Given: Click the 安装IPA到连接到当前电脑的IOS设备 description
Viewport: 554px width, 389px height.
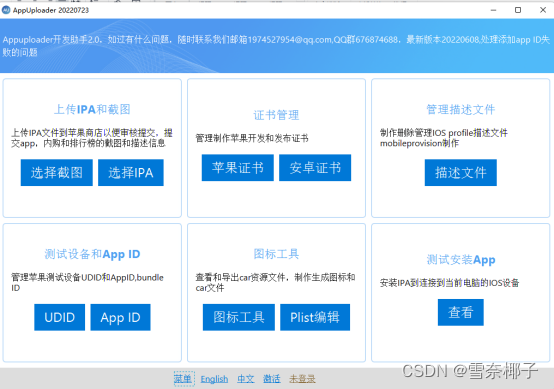Looking at the screenshot, I should [x=449, y=283].
